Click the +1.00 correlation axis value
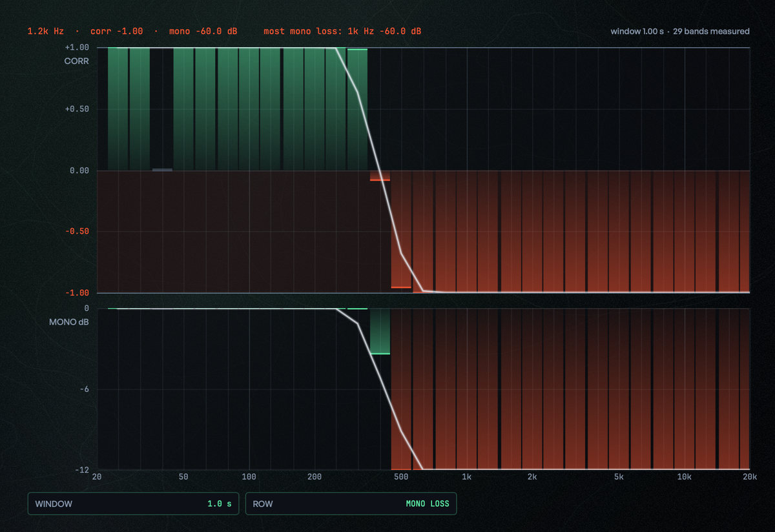Viewport: 775px width, 532px height. tap(76, 48)
